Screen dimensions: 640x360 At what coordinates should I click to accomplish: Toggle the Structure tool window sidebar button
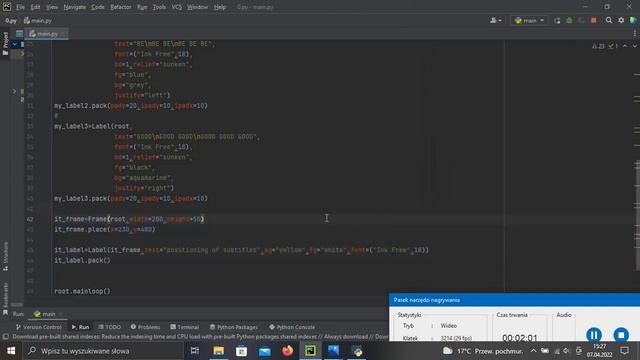(x=5, y=256)
